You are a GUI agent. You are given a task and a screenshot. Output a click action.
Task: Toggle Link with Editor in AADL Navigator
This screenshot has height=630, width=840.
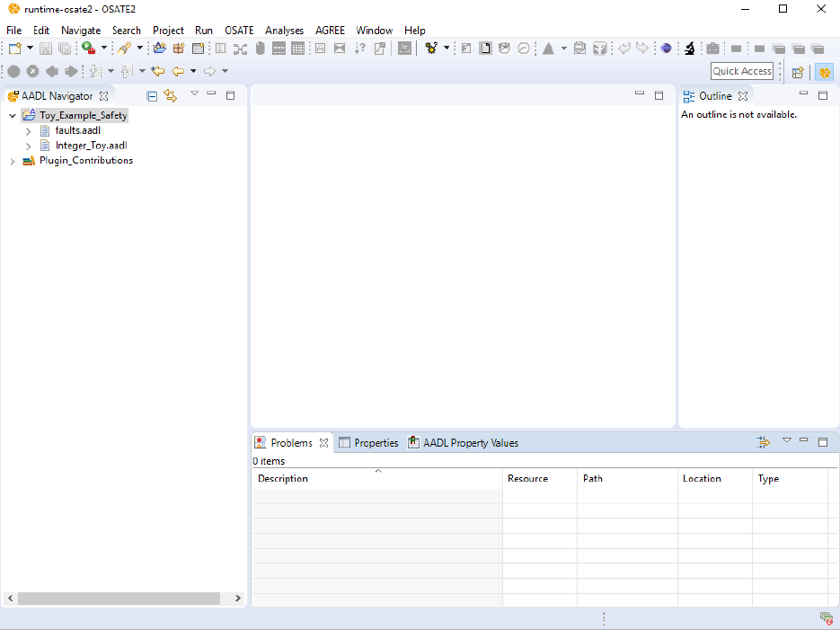click(x=170, y=95)
